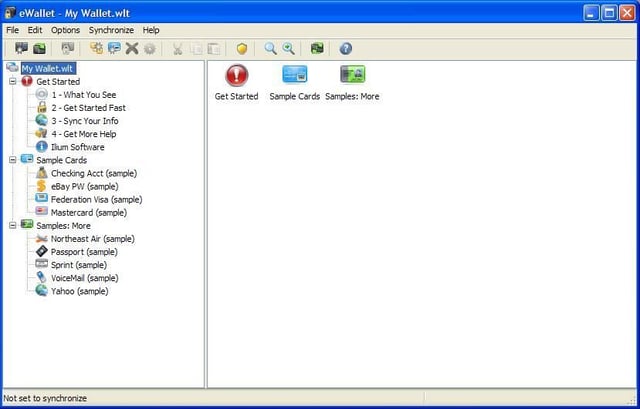
Task: Open the File menu
Action: tap(12, 30)
